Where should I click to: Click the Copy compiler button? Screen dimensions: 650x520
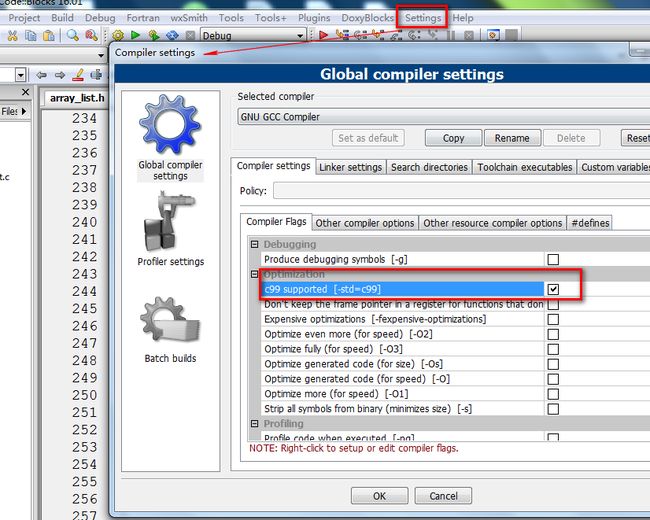tap(454, 138)
